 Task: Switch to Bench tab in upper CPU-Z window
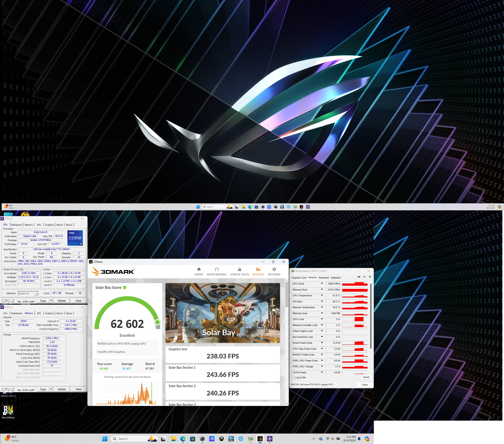click(x=60, y=225)
